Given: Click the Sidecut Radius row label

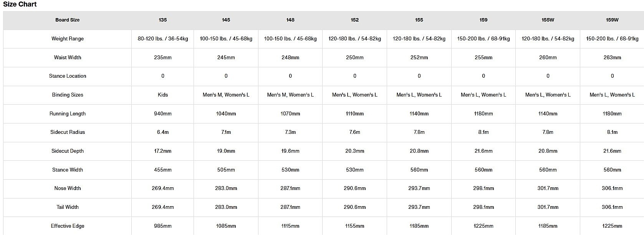Looking at the screenshot, I should click(x=68, y=132).
